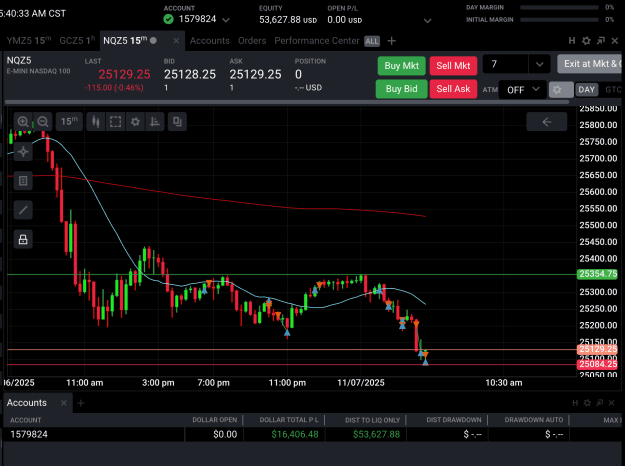Viewport: 625px width, 466px height.
Task: Close the NQZ5 15m tab
Action: click(x=176, y=41)
